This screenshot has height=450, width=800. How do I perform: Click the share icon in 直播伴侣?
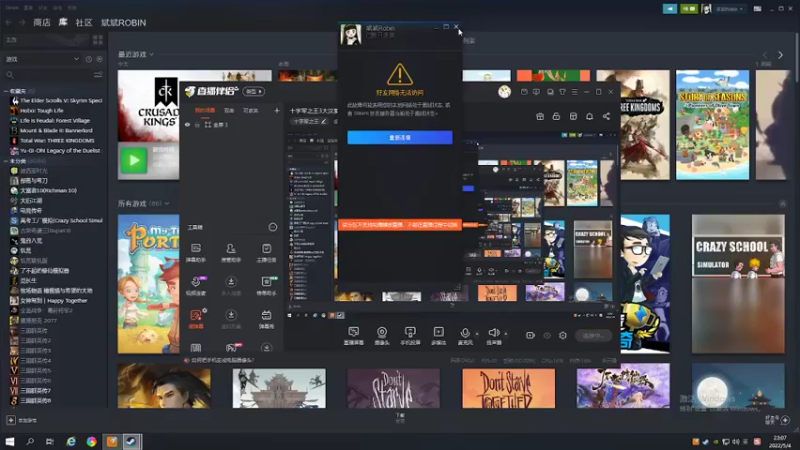tap(606, 116)
